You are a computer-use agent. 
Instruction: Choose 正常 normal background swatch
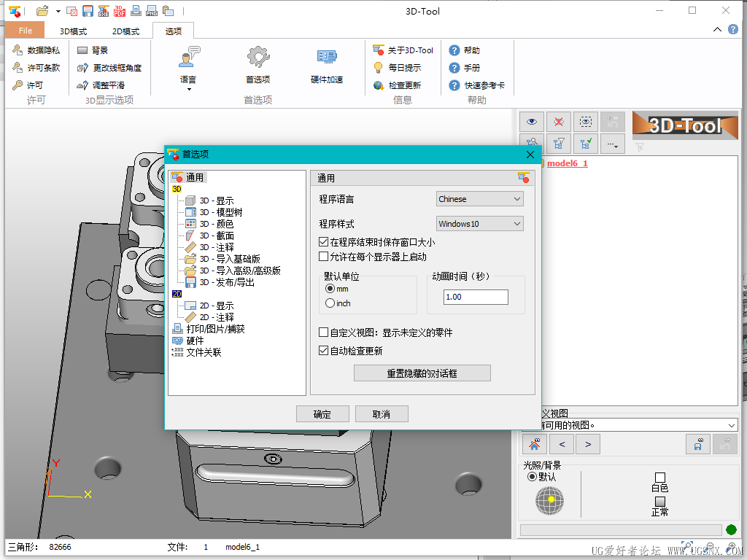(659, 502)
